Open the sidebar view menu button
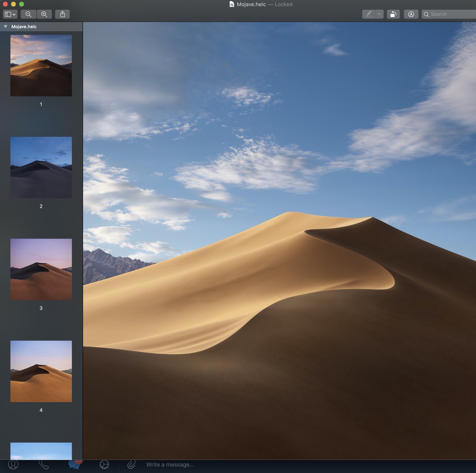 10,14
